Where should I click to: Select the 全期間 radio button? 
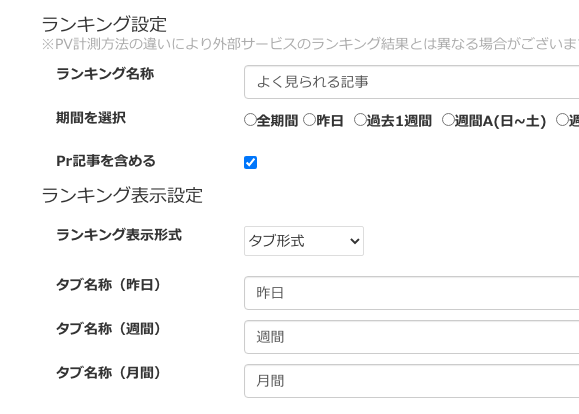250,120
